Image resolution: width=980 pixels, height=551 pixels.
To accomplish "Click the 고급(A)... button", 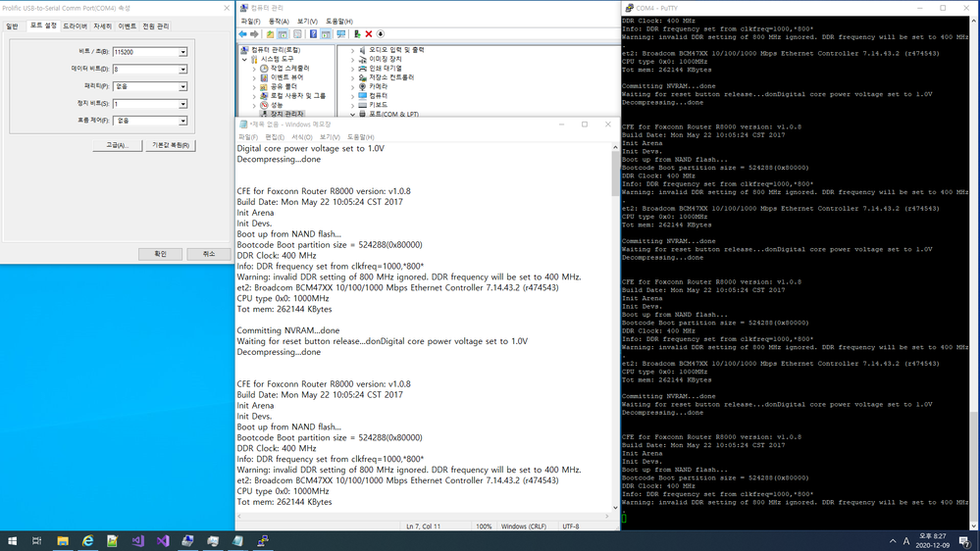I will pyautogui.click(x=118, y=145).
